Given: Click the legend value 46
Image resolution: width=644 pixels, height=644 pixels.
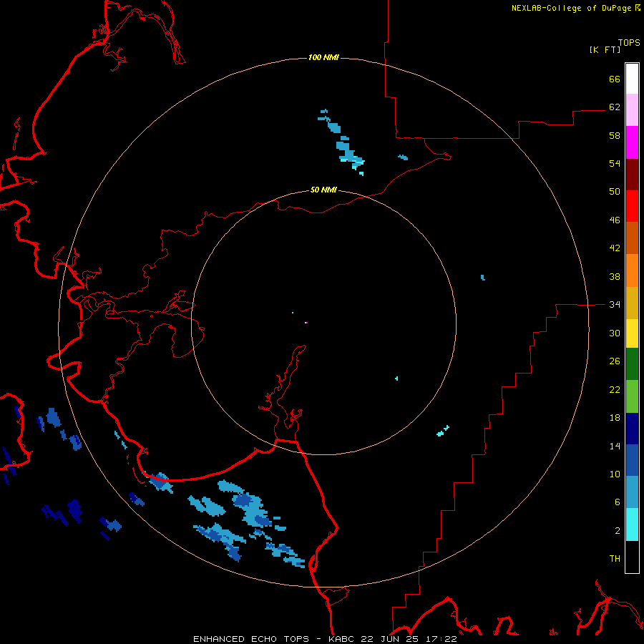Looking at the screenshot, I should 615,220.
